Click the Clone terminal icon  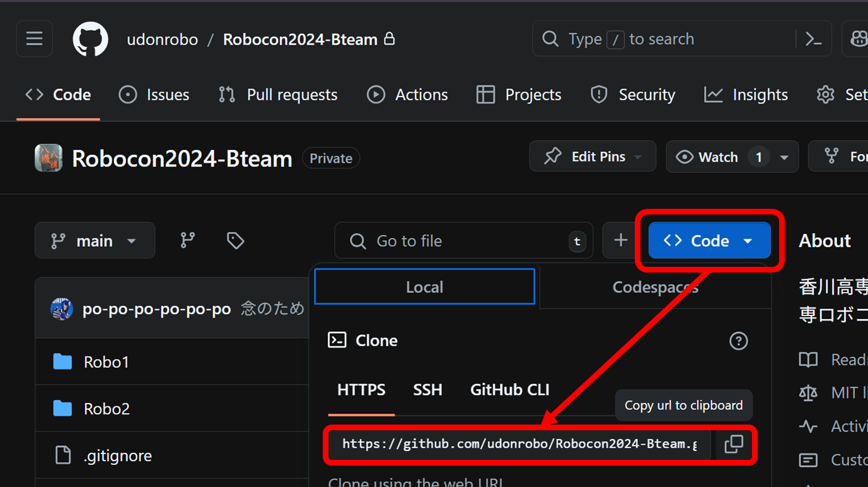pos(337,341)
